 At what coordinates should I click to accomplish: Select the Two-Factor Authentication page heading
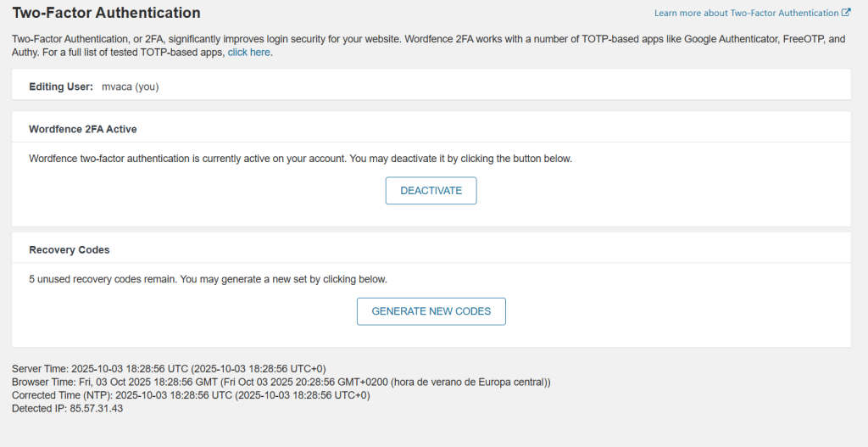click(106, 14)
